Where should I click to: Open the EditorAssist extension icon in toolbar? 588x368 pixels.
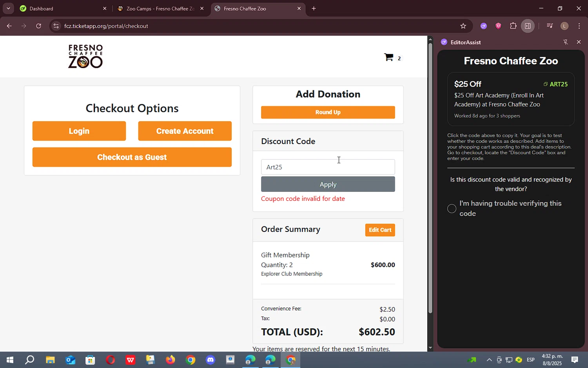[x=483, y=26]
